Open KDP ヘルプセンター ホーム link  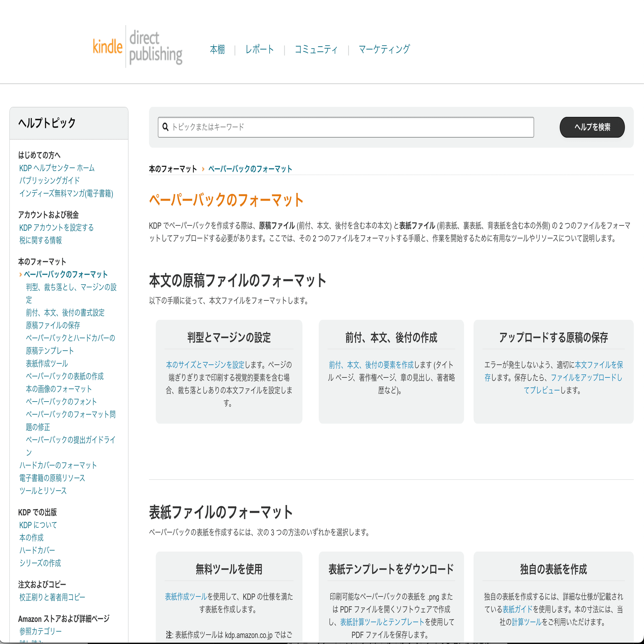point(57,168)
